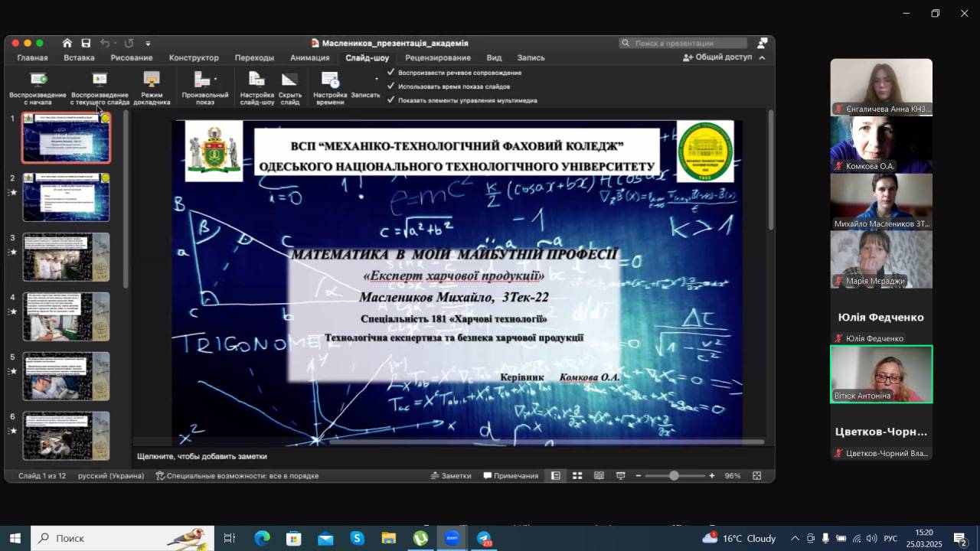Undo last action arrow
This screenshot has width=980, height=551.
click(105, 43)
